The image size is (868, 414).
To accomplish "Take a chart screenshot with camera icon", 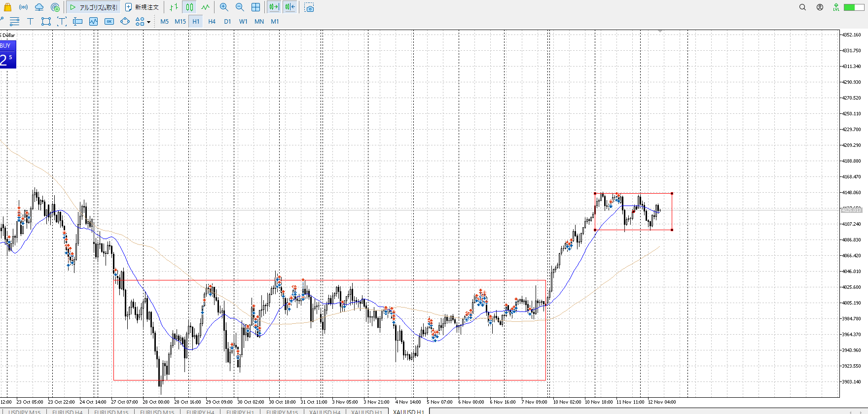I will click(x=309, y=7).
